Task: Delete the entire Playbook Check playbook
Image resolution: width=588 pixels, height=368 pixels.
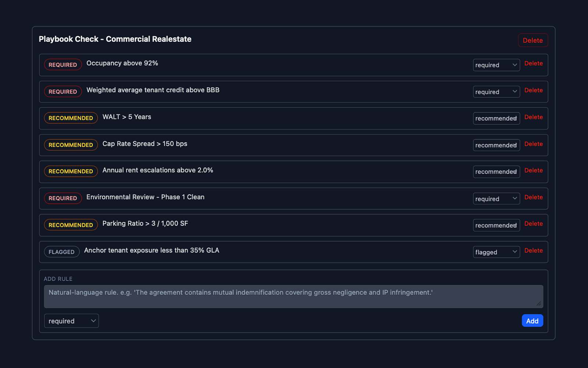Action: click(533, 40)
